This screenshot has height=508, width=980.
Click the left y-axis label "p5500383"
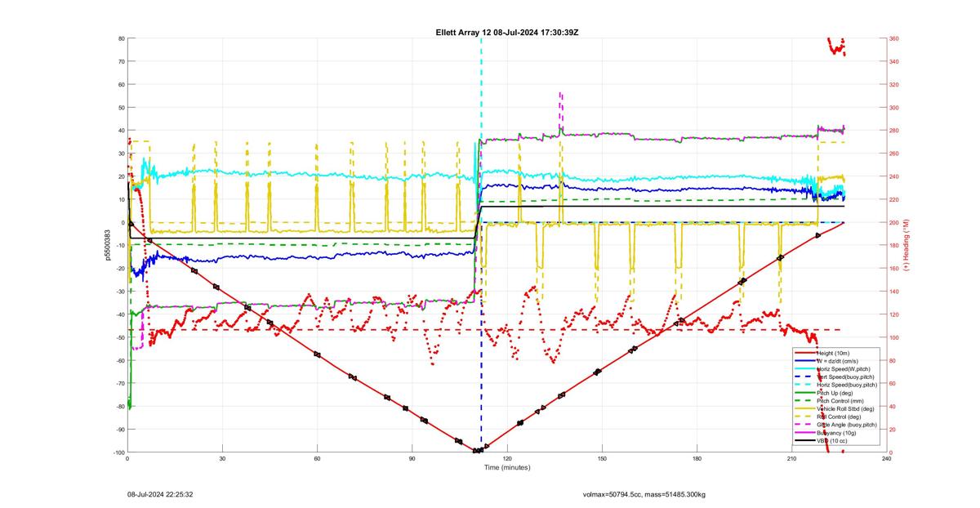pos(106,244)
